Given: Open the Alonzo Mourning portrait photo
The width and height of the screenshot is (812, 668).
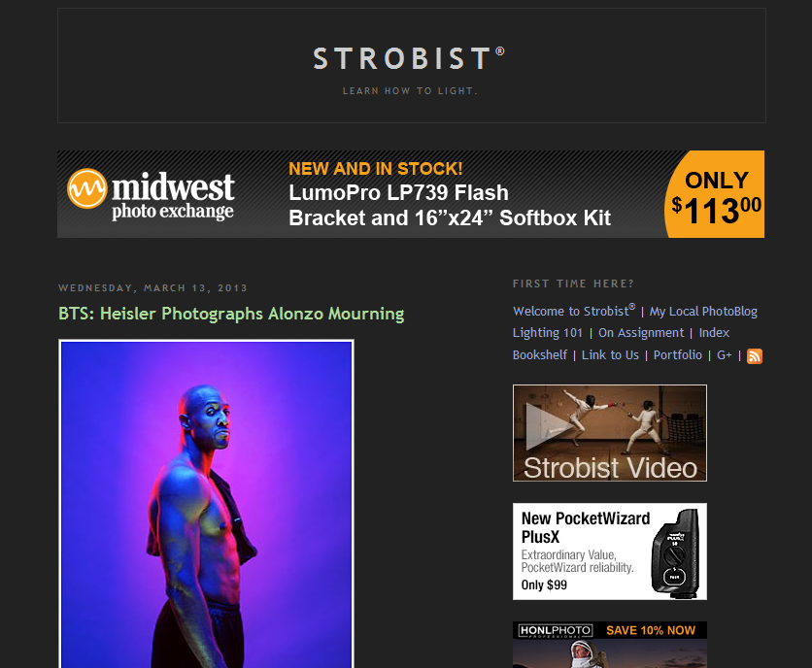Looking at the screenshot, I should click(x=206, y=504).
